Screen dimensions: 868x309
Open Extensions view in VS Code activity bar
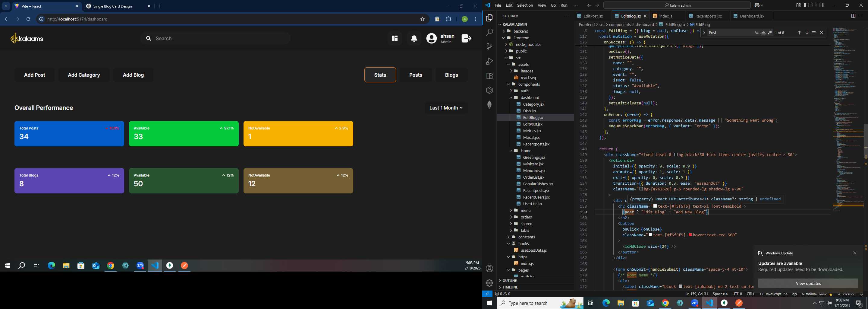[489, 76]
